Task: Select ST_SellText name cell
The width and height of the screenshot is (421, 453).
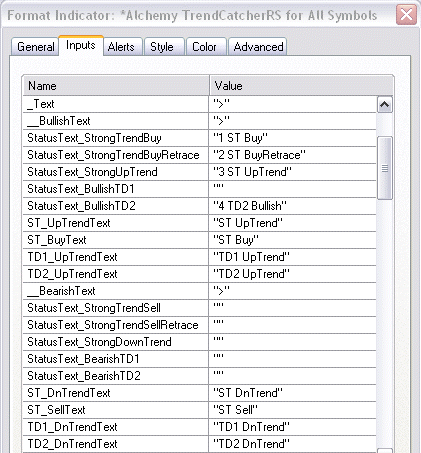Action: point(116,410)
